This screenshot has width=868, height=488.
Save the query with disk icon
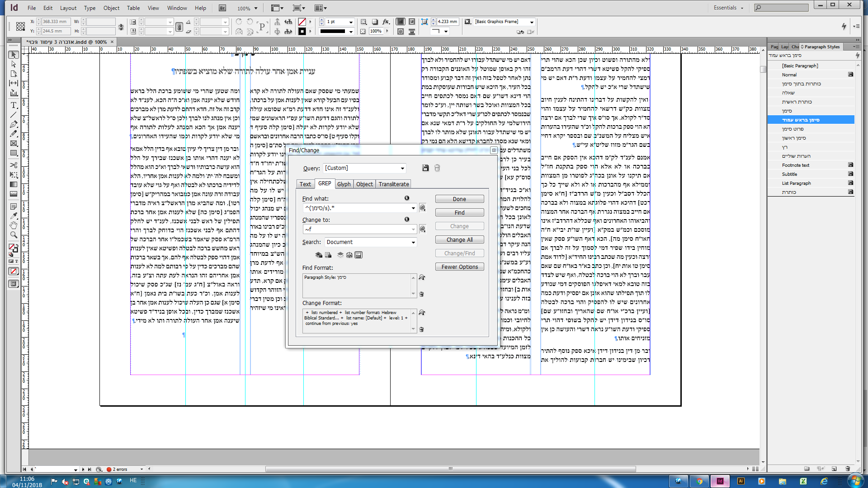click(425, 168)
